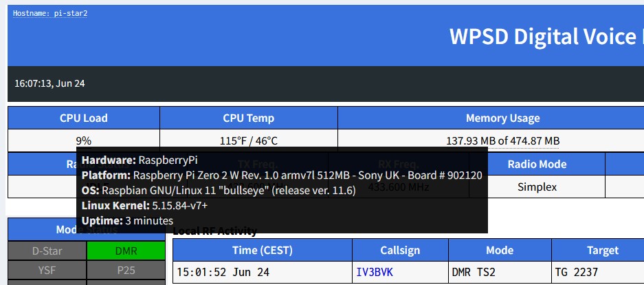
Task: Click the Callsign column header
Action: pos(400,250)
